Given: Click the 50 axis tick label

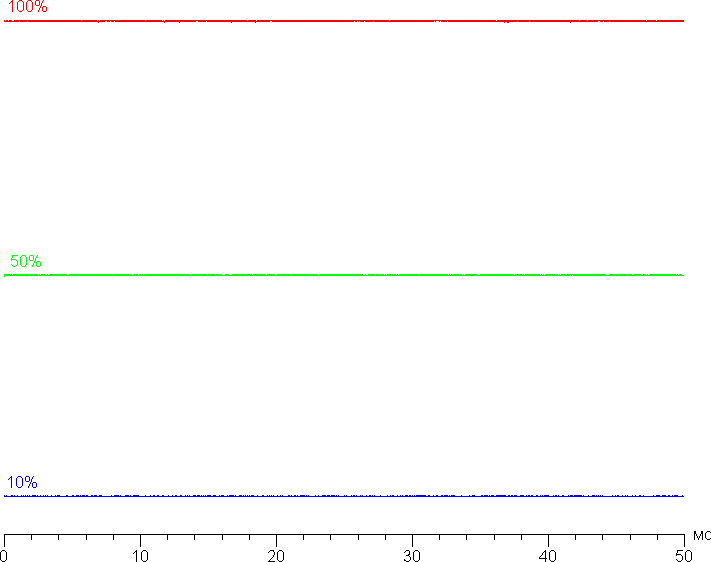Looking at the screenshot, I should [684, 556].
